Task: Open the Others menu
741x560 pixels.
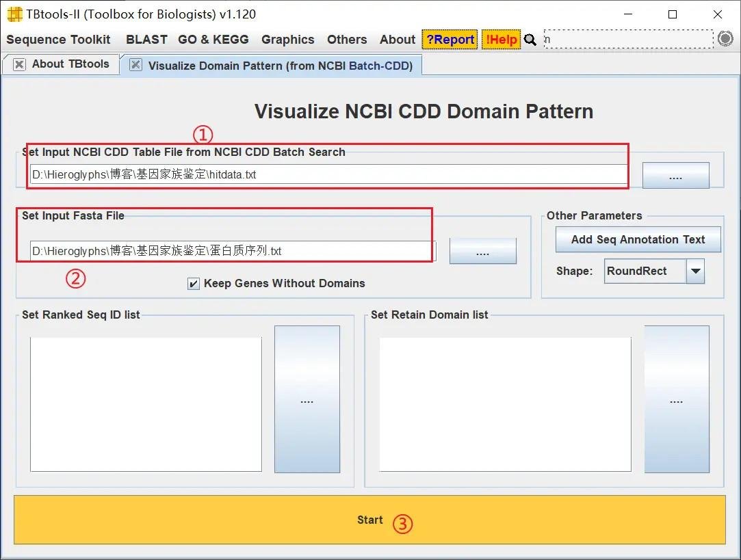Action: coord(347,40)
